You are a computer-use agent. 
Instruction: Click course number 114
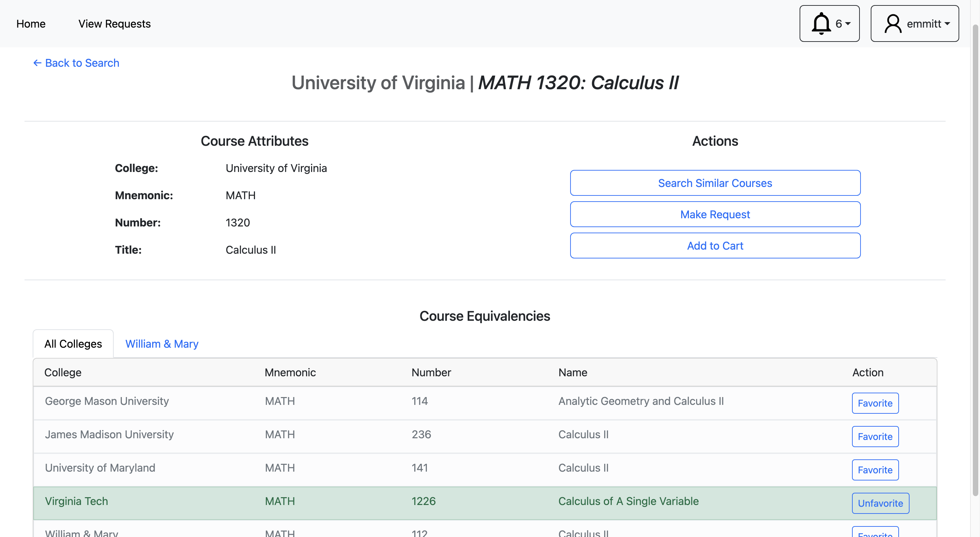click(x=420, y=401)
